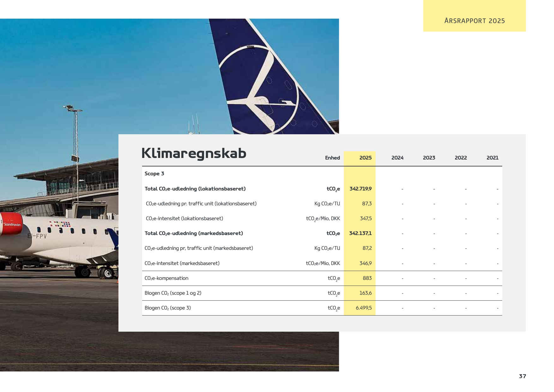The height and width of the screenshot is (392, 554).
Task: Select the Scope 3 section label
Action: click(x=154, y=173)
